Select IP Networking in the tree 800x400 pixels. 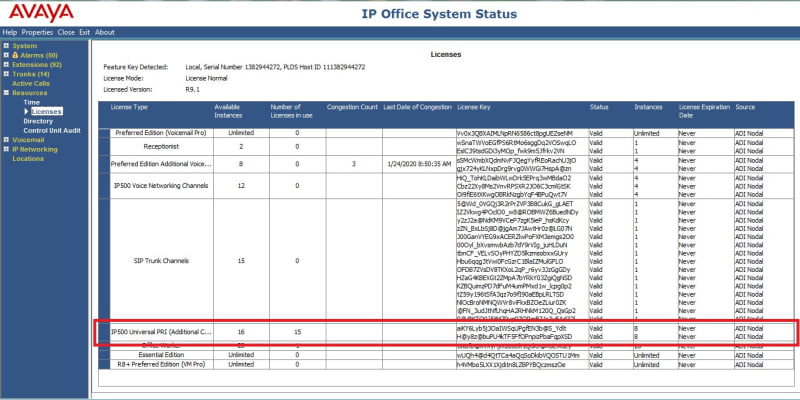click(x=35, y=149)
